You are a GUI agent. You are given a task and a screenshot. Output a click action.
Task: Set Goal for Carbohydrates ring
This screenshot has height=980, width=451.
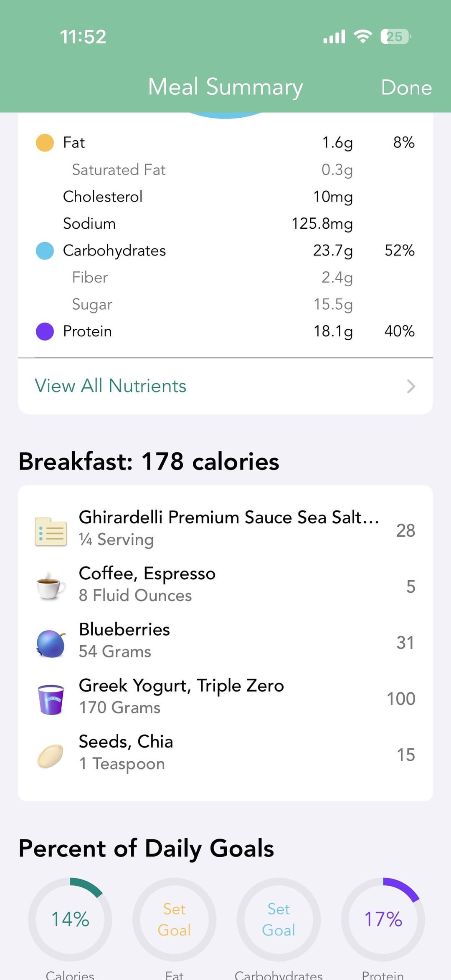tap(279, 919)
